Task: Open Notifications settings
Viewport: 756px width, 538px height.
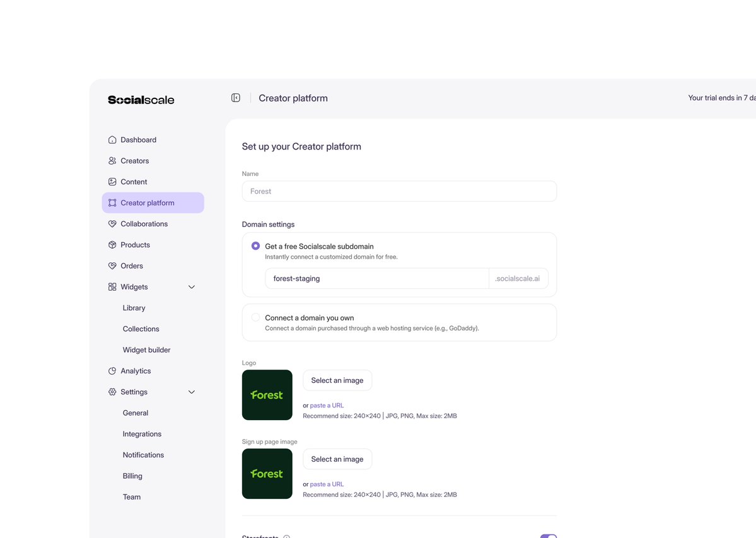Action: 143,455
